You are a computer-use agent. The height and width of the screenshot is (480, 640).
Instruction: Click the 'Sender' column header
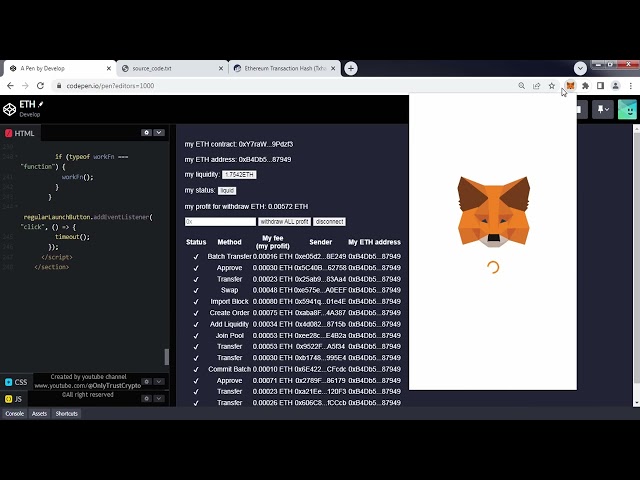(x=320, y=242)
